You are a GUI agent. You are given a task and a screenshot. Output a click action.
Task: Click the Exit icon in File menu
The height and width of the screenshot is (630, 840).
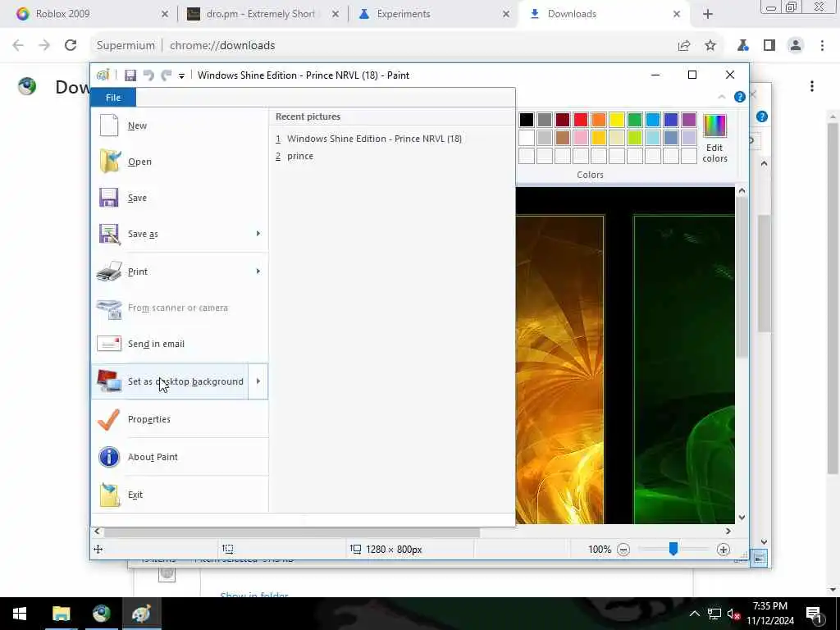click(110, 495)
